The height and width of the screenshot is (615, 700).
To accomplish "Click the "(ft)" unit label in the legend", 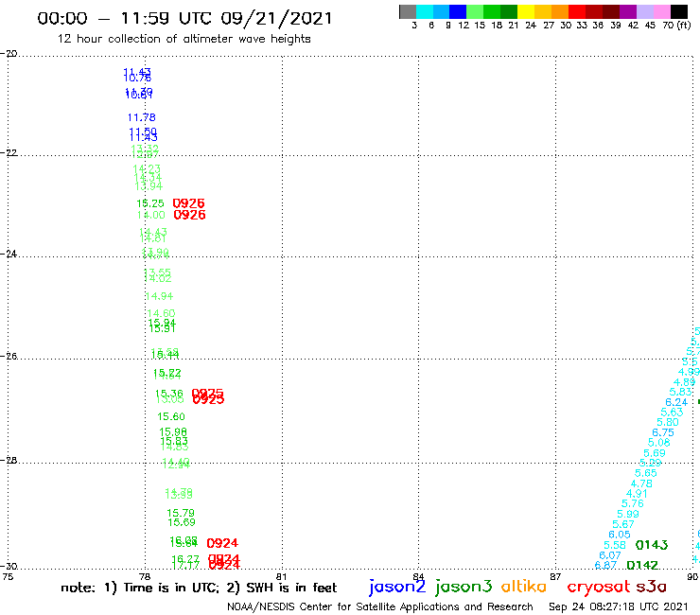I will [x=684, y=25].
